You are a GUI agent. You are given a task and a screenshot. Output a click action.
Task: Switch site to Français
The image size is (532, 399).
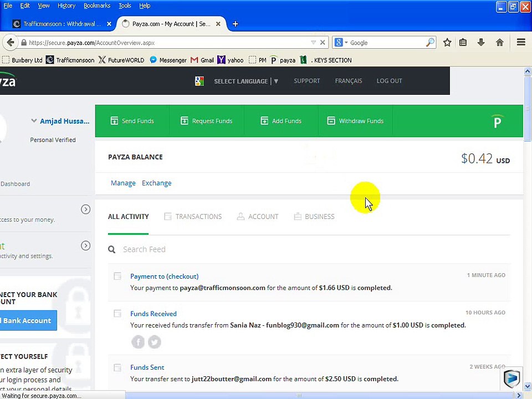[349, 81]
